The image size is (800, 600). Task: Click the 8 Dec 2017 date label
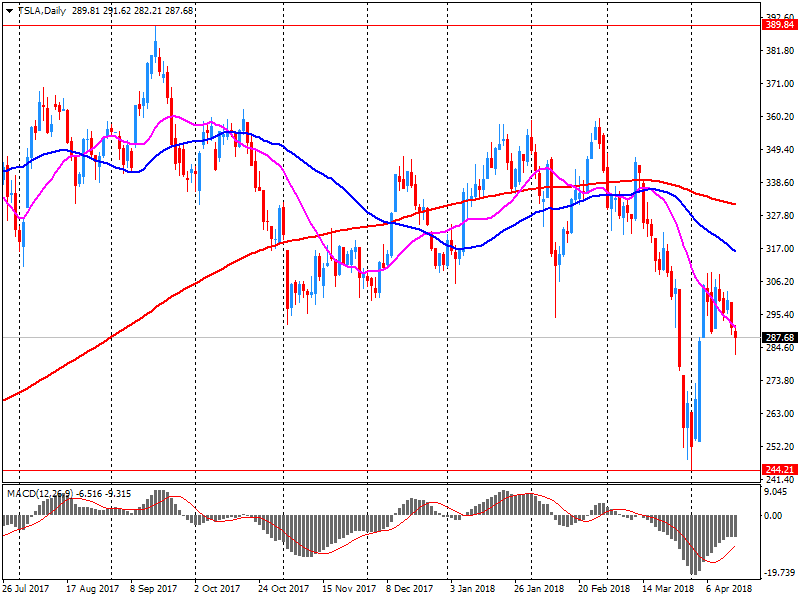tap(409, 589)
